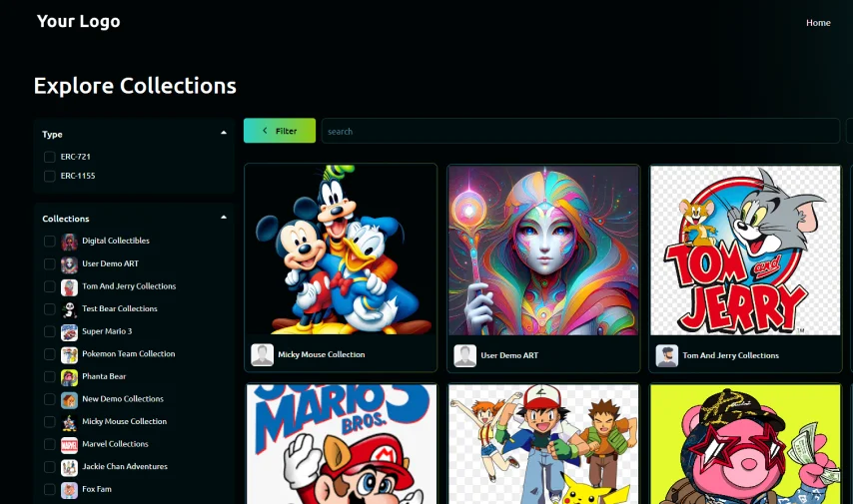Image resolution: width=853 pixels, height=504 pixels.
Task: Click the Tom And Jerry Collections sidebar icon
Action: pos(69,287)
